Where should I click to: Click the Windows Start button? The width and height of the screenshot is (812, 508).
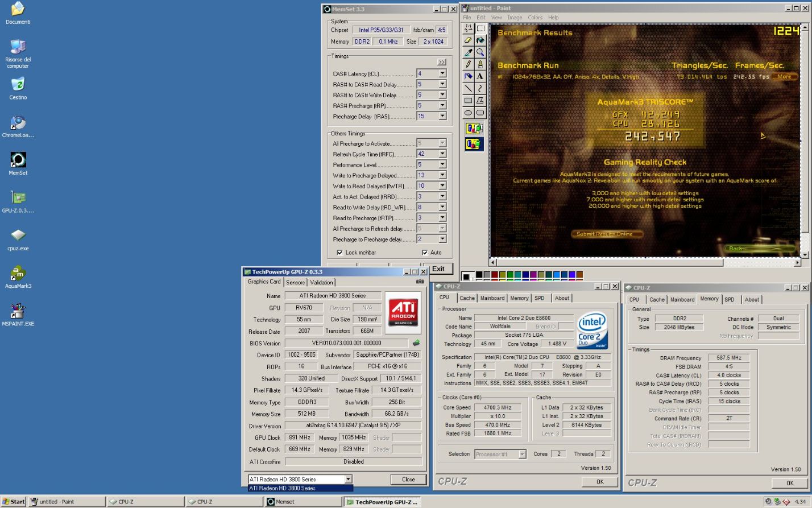coord(14,502)
